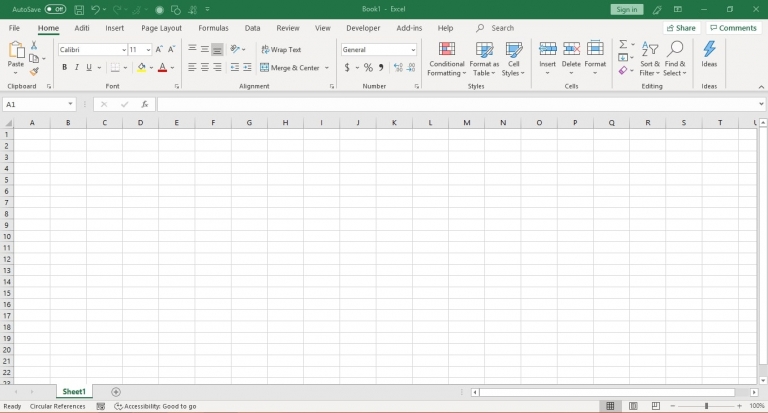Toggle Bottom Align in the Alignment group
This screenshot has width=768, height=413.
[217, 49]
